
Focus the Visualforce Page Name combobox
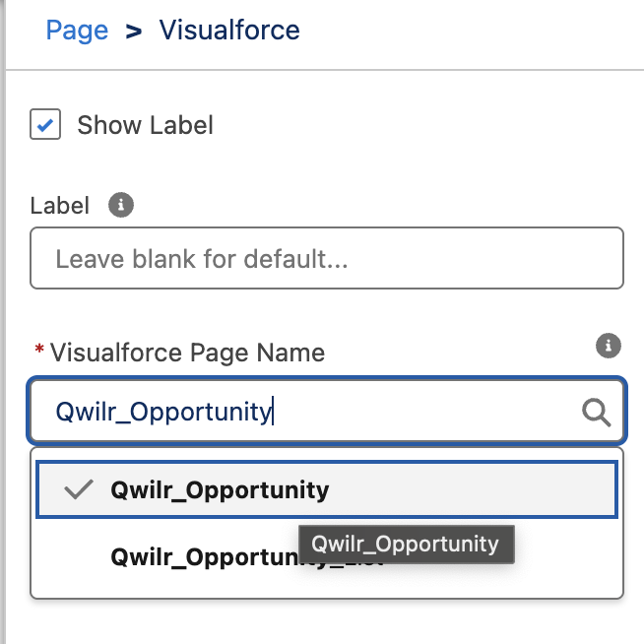pos(327,412)
